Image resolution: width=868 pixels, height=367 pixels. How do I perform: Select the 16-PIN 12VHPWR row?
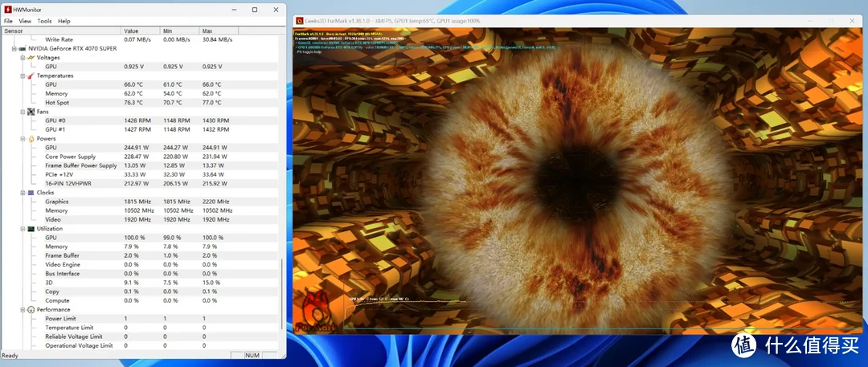[x=141, y=184]
